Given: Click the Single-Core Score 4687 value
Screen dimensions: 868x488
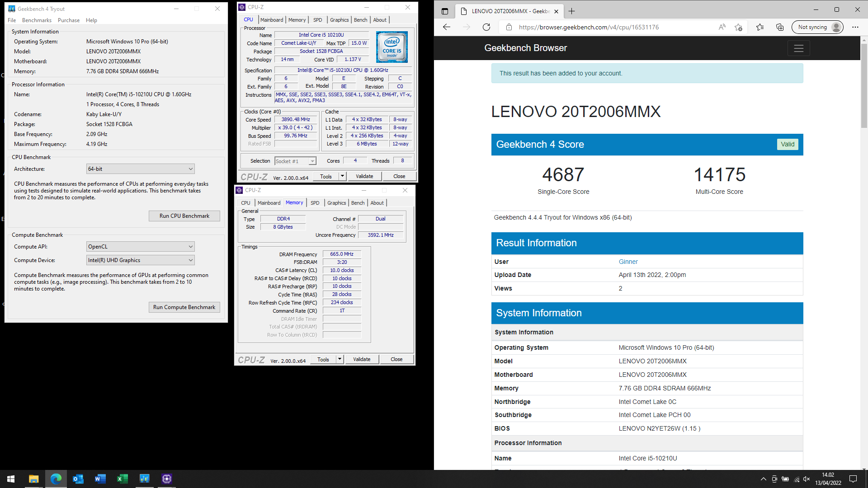Looking at the screenshot, I should click(x=563, y=175).
